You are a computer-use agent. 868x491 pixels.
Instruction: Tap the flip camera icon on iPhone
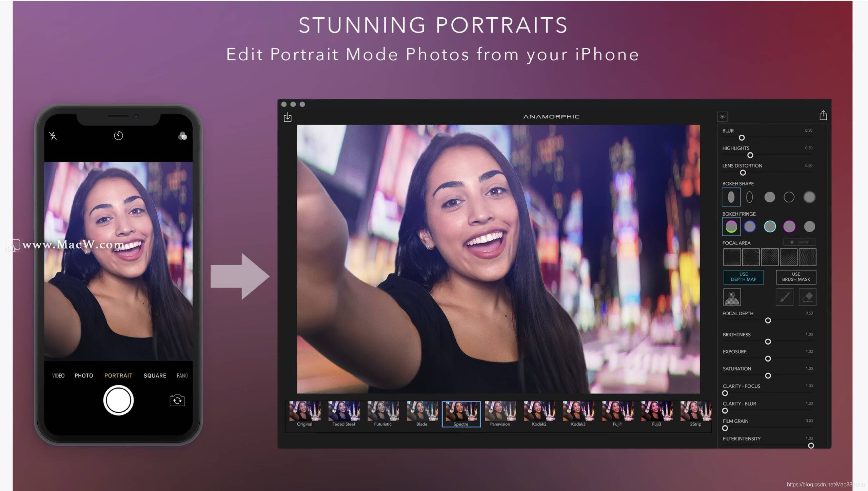coord(177,400)
